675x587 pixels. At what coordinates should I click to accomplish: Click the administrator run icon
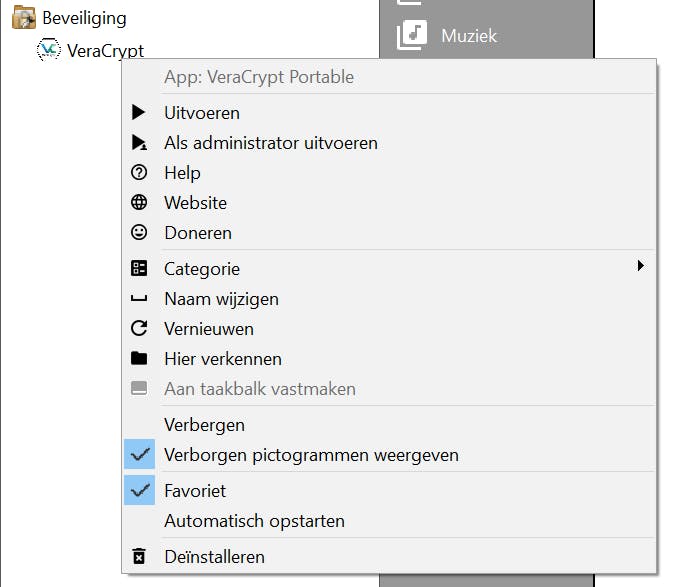[140, 143]
